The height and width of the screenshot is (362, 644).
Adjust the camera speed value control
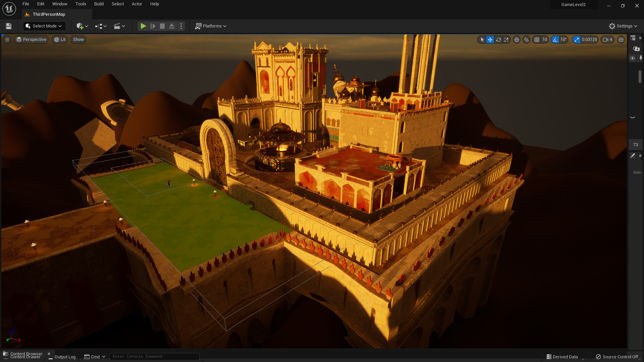tap(607, 40)
